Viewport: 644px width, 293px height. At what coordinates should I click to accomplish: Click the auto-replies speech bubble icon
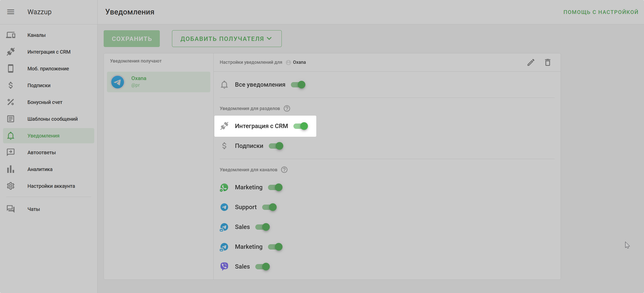tap(11, 152)
